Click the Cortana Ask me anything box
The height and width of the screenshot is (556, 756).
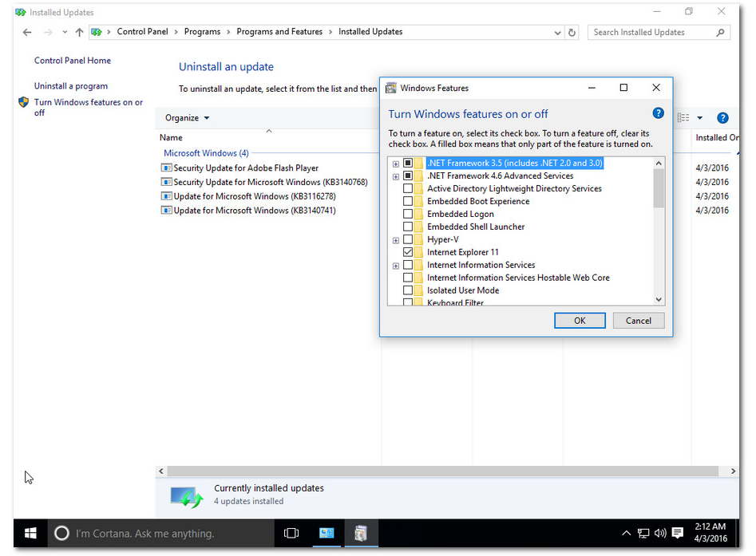(161, 534)
